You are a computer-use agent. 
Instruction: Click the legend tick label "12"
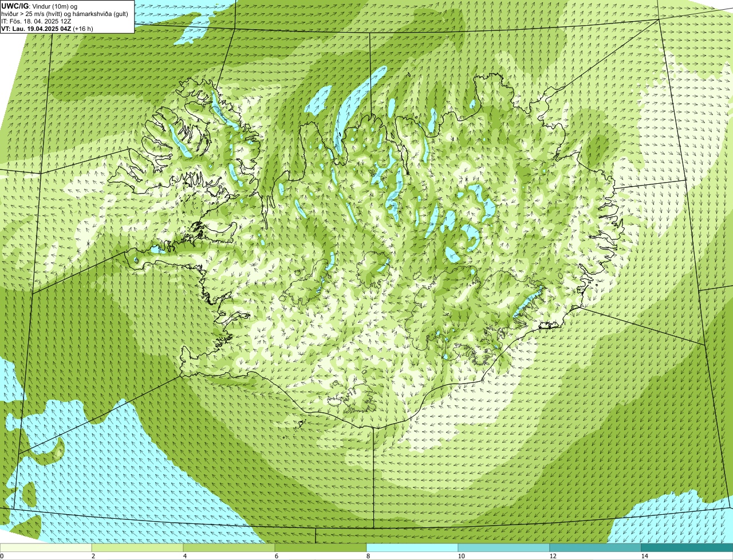coord(553,556)
